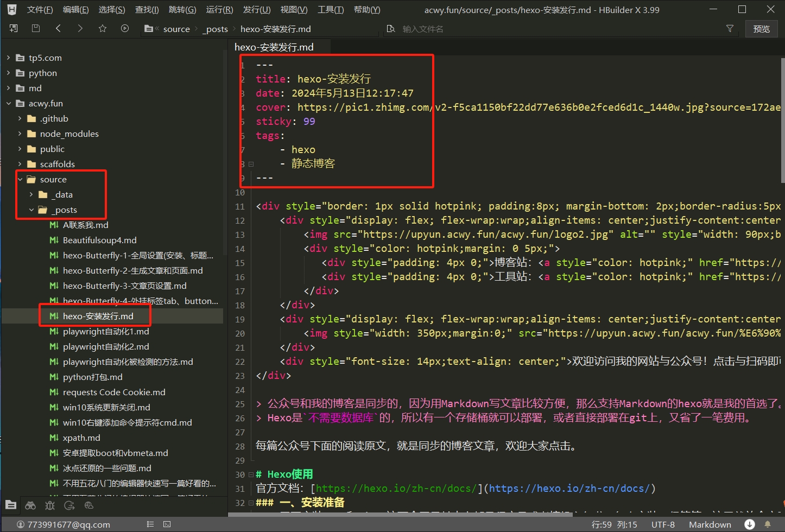The width and height of the screenshot is (785, 532).
Task: Click the public folder icon
Action: click(31, 149)
